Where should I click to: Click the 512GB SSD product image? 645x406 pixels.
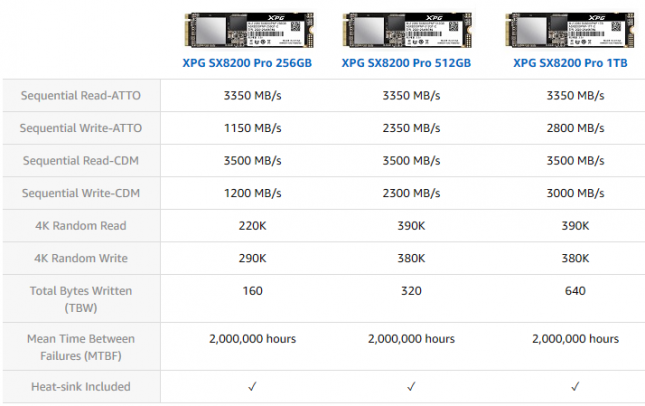407,30
